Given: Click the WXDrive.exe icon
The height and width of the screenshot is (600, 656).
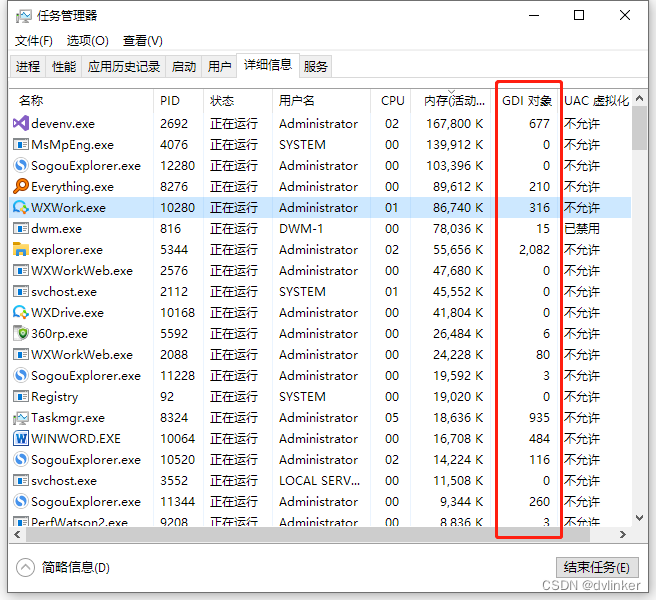Looking at the screenshot, I should tap(20, 312).
